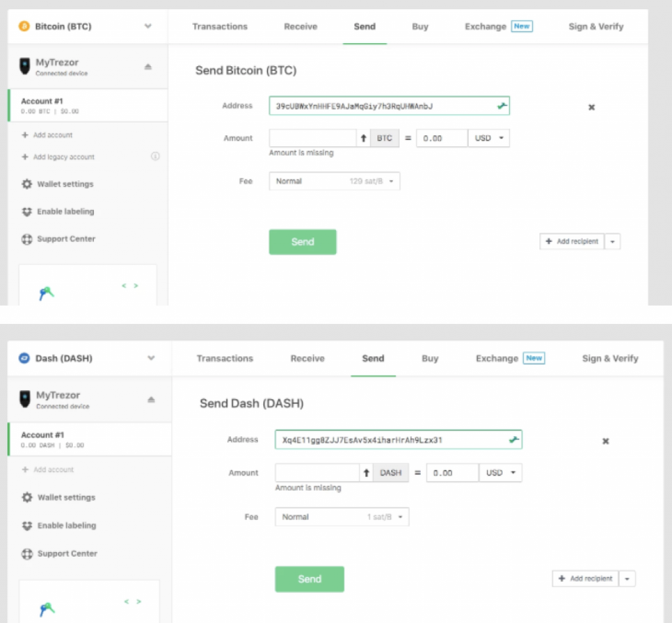This screenshot has height=623, width=672.
Task: Click the Dropbox labeling icon in Dash wallet
Action: point(27,525)
